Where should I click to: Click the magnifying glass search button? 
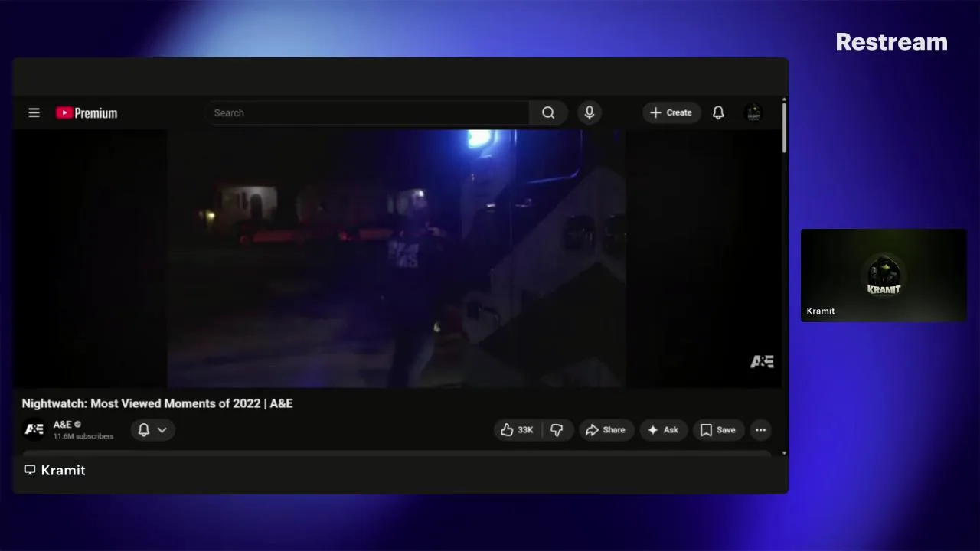pyautogui.click(x=548, y=112)
